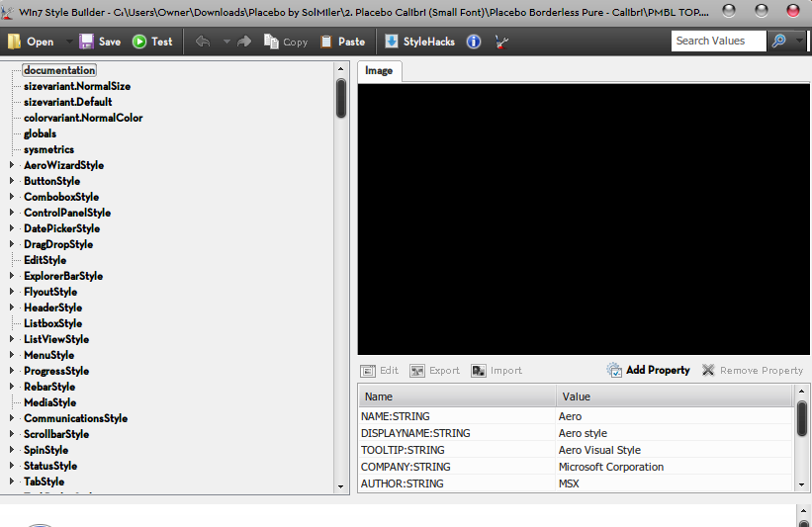Click the blue info icon

click(x=474, y=42)
